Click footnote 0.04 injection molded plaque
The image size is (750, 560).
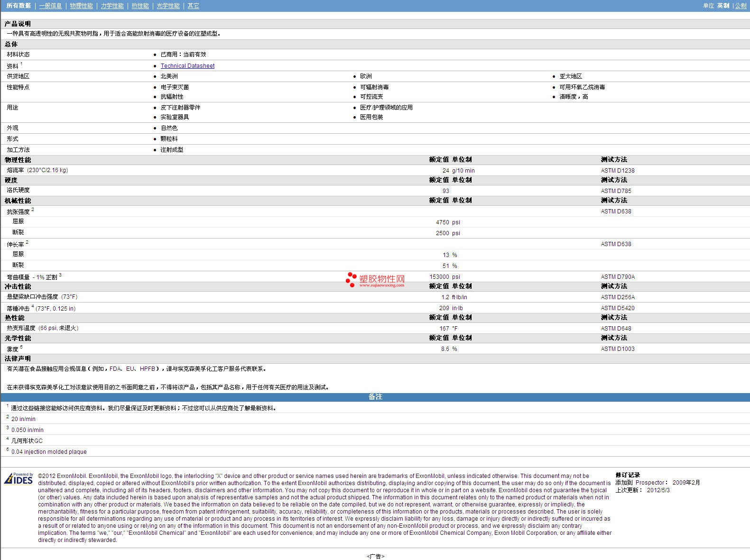tap(49, 452)
